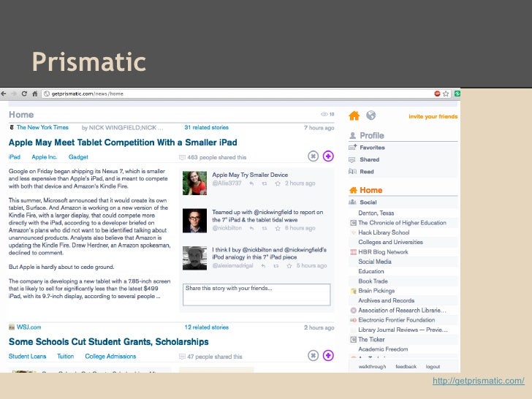The image size is (532, 399).
Task: Click invite your friends link
Action: click(433, 116)
